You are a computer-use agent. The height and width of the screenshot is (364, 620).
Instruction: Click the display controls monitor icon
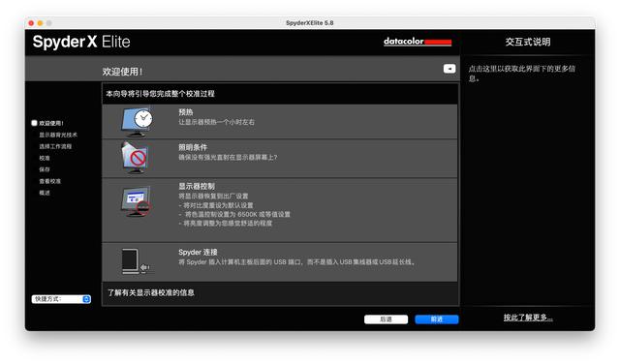tap(136, 201)
